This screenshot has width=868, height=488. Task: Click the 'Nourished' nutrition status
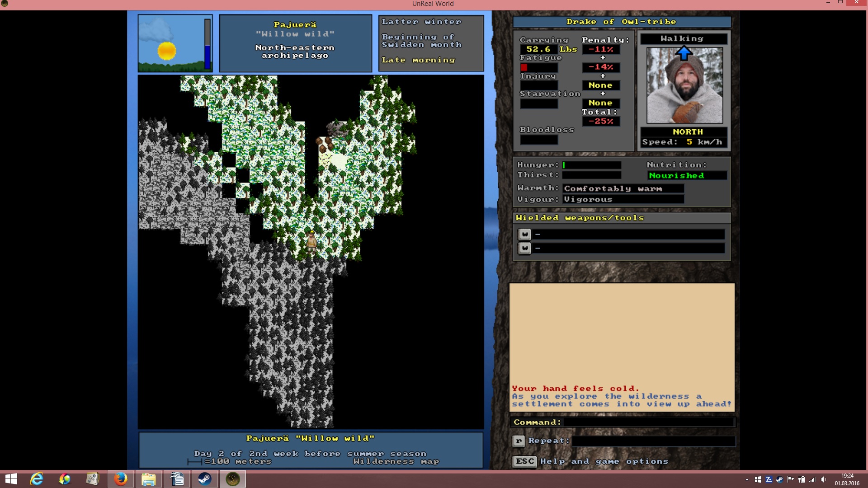tap(676, 176)
